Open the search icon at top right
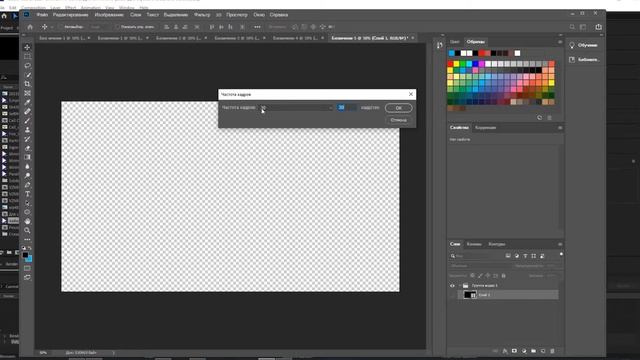Image resolution: width=640 pixels, height=360 pixels. pos(572,27)
